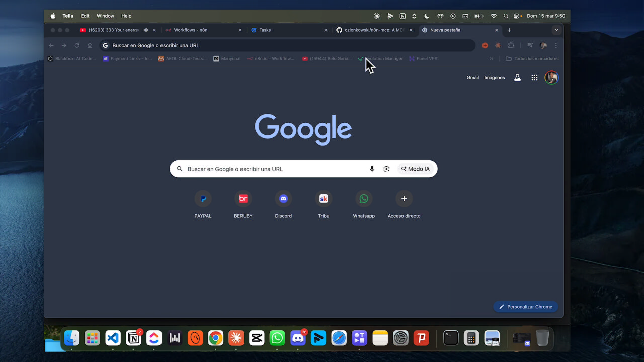Open Search Labs flask icon

517,78
